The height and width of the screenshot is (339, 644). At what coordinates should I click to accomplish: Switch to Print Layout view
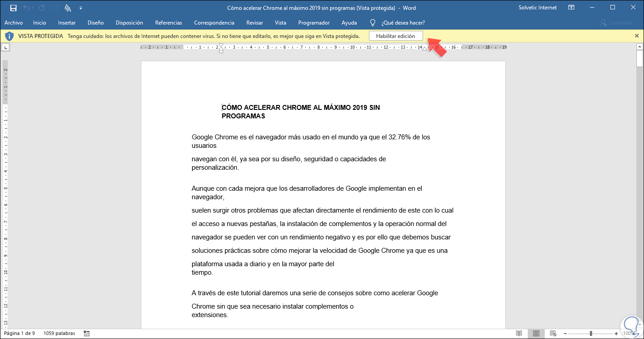536,333
